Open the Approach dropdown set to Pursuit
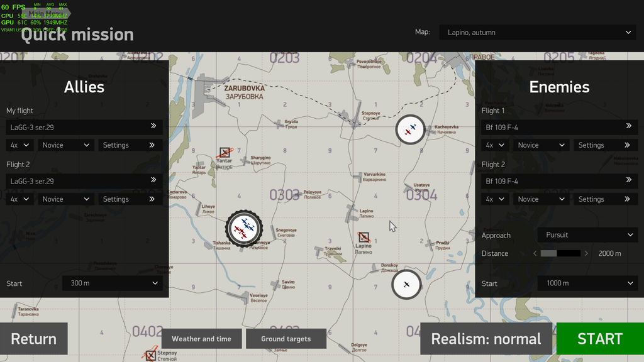This screenshot has height=362, width=644. coord(588,235)
